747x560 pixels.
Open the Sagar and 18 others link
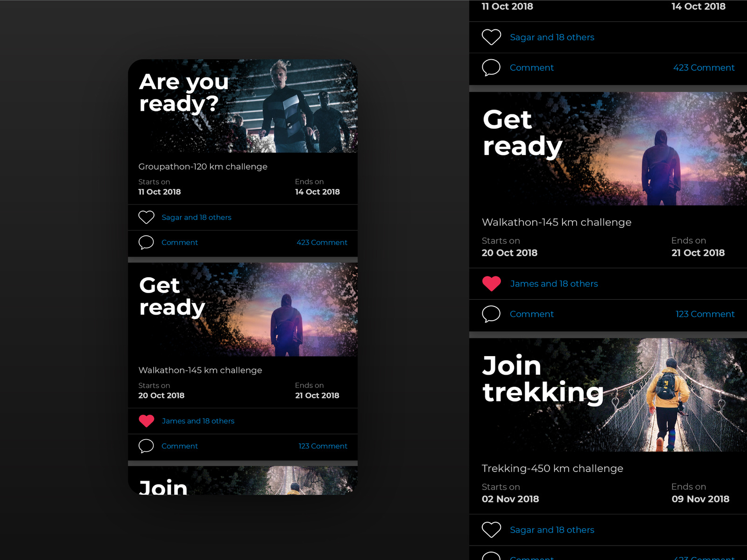[x=196, y=217]
